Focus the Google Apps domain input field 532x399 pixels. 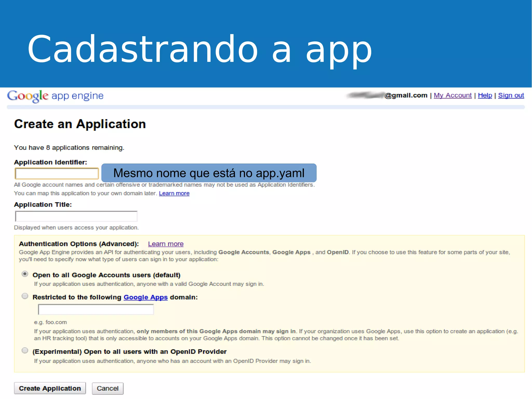click(96, 310)
